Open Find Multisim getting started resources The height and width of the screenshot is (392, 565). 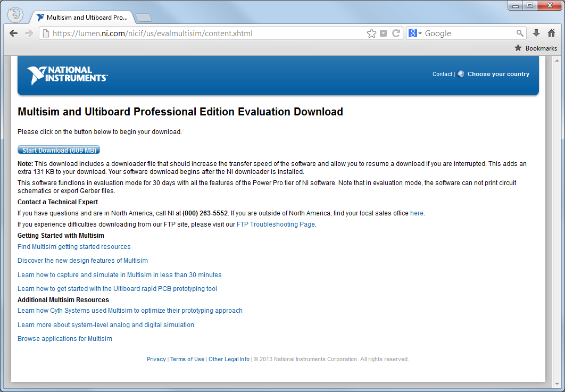74,247
